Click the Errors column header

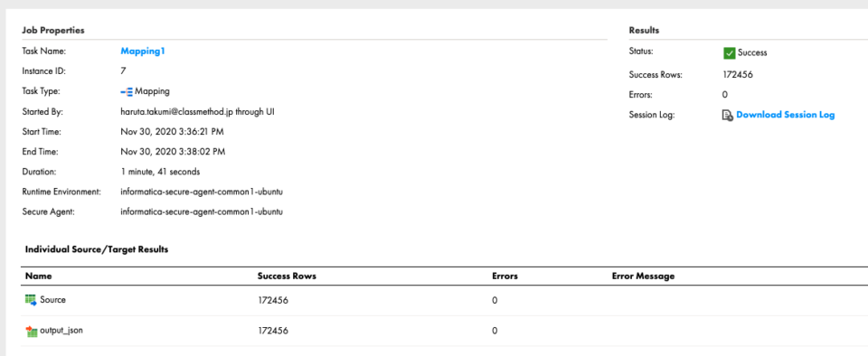coord(505,276)
